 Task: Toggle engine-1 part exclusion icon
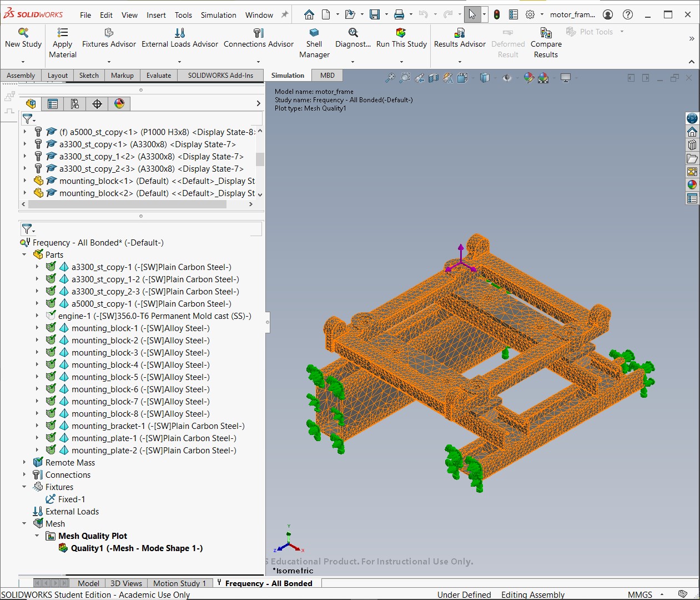pos(51,316)
